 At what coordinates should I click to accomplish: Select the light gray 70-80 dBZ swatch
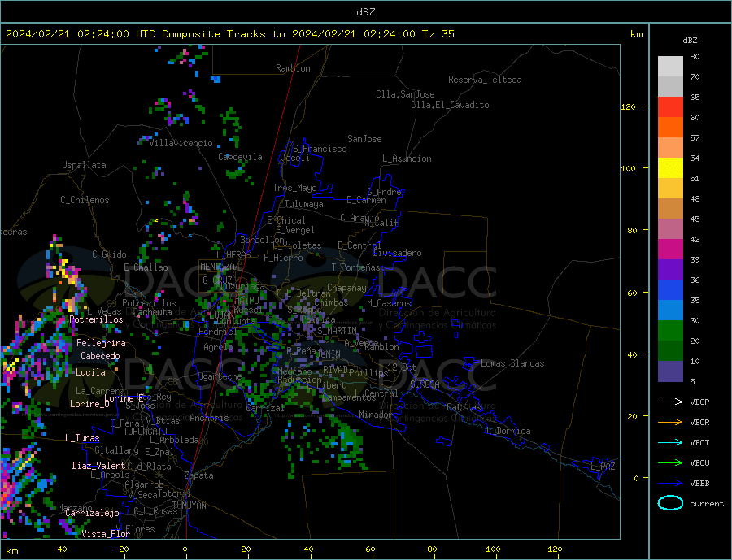click(x=670, y=67)
